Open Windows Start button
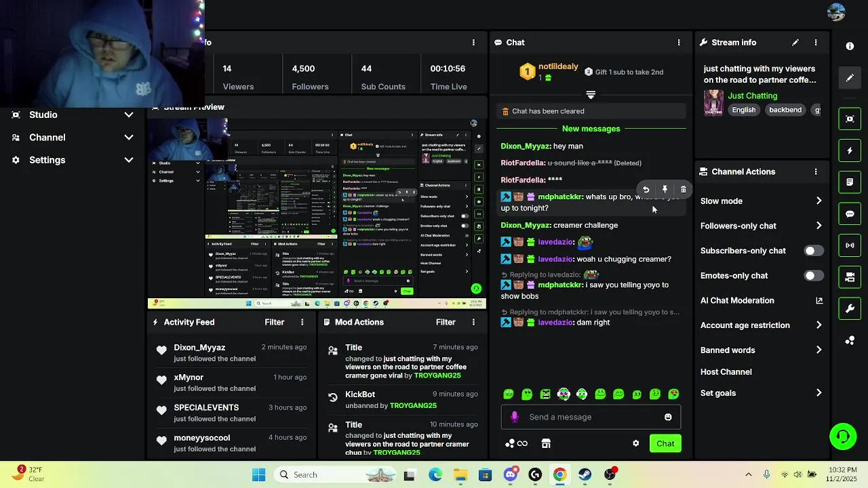Image resolution: width=868 pixels, height=488 pixels. tap(259, 475)
